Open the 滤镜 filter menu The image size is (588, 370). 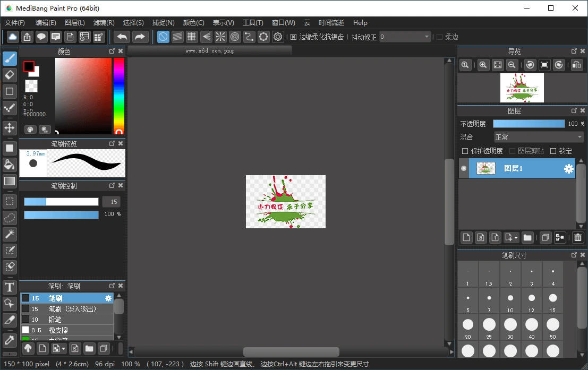pyautogui.click(x=103, y=23)
